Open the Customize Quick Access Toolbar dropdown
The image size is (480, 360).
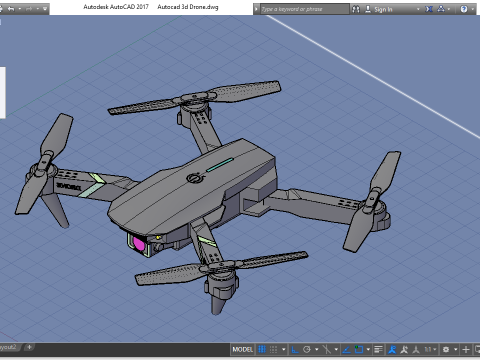pos(45,9)
